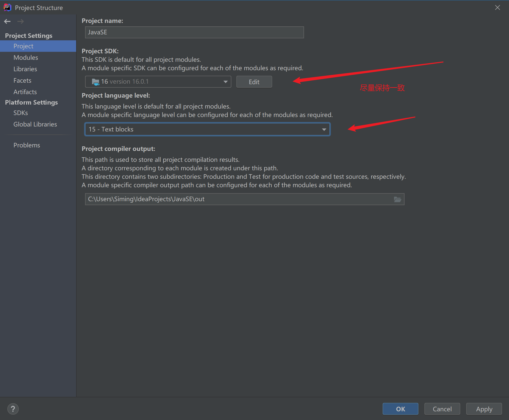Expand the Project language level dropdown arrow

click(x=324, y=129)
